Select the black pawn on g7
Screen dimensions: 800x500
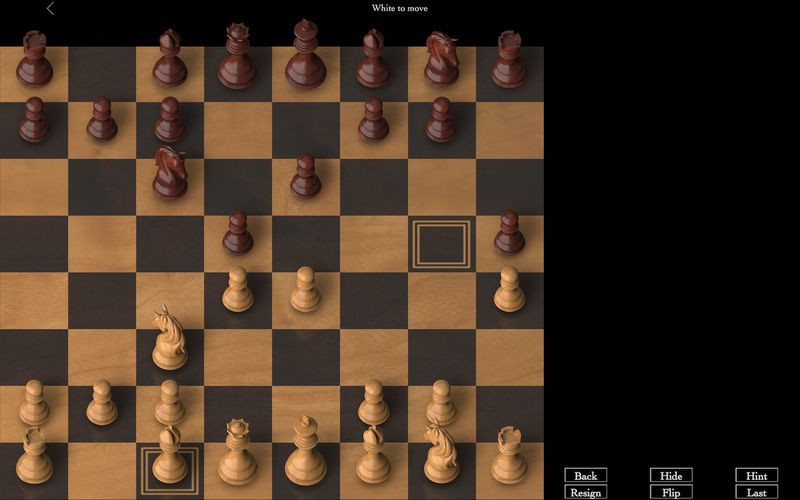coord(441,119)
